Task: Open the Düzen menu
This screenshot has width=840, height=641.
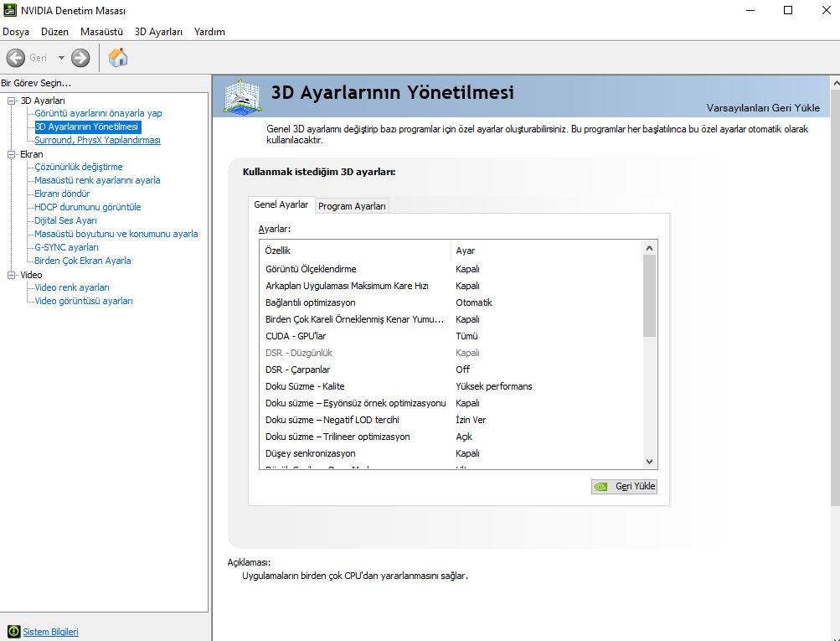Action: [x=54, y=32]
